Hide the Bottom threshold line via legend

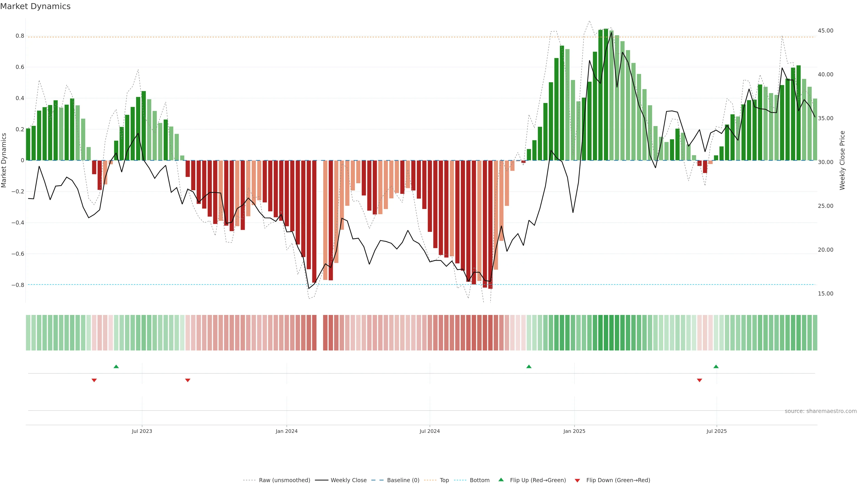pos(479,480)
